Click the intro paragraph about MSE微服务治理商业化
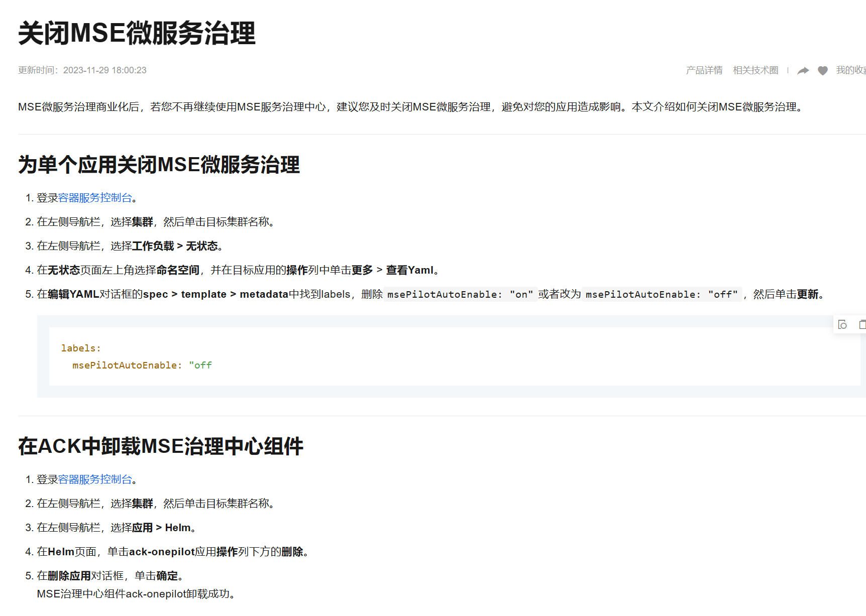Image resolution: width=866 pixels, height=616 pixels. point(412,107)
